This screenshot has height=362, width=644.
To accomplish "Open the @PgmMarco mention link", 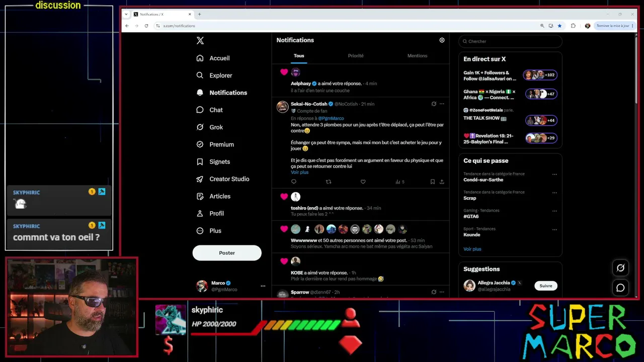I will 331,118.
